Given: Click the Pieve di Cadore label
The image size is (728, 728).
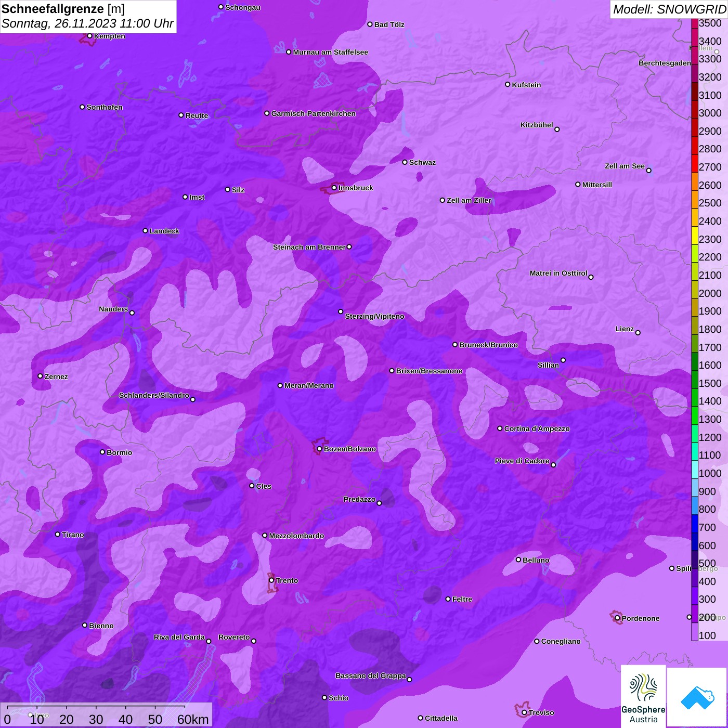Looking at the screenshot, I should coord(522,461).
